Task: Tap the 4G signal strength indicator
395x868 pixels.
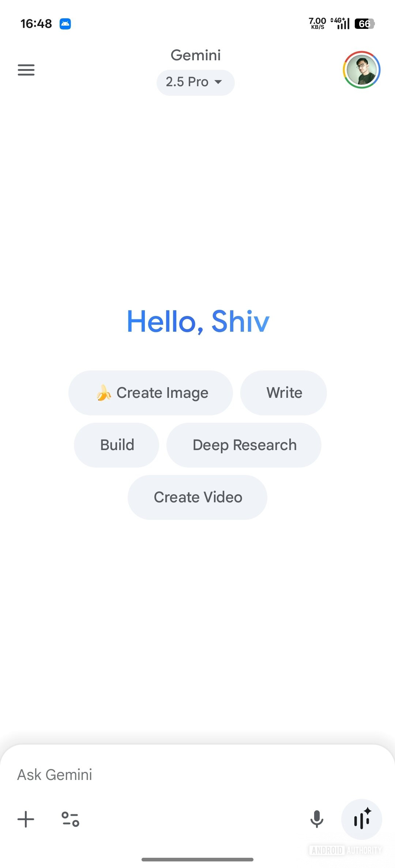Action: click(x=340, y=23)
